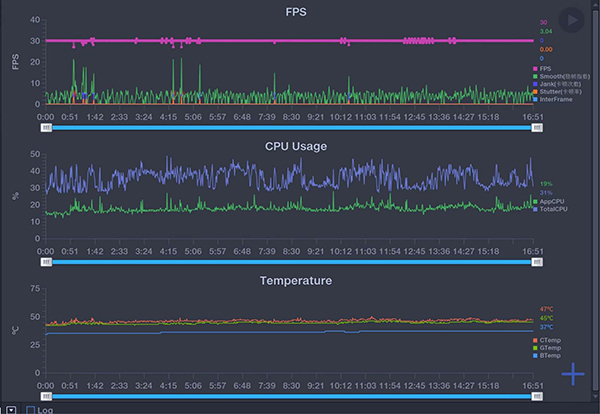The width and height of the screenshot is (600, 414).
Task: Click the FPS chart left range handle
Action: pos(47,128)
